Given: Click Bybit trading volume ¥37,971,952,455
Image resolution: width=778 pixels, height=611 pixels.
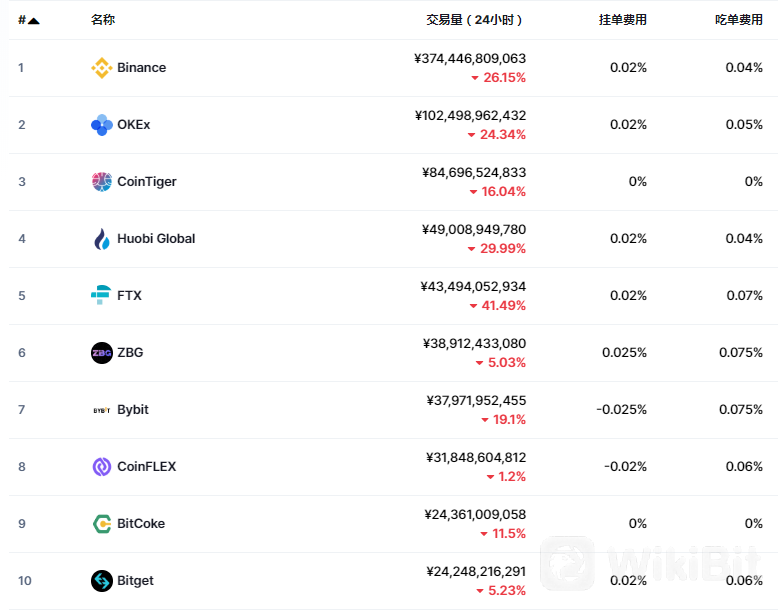Looking at the screenshot, I should pos(476,401).
